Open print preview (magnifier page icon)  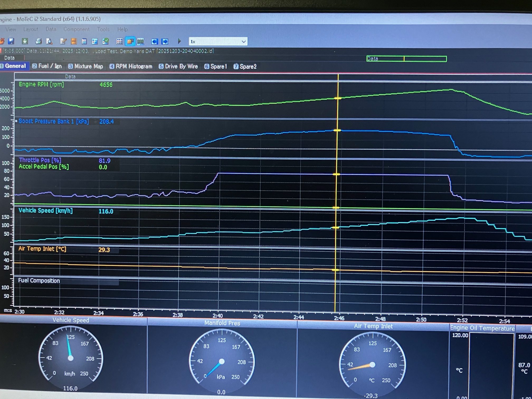tap(49, 41)
